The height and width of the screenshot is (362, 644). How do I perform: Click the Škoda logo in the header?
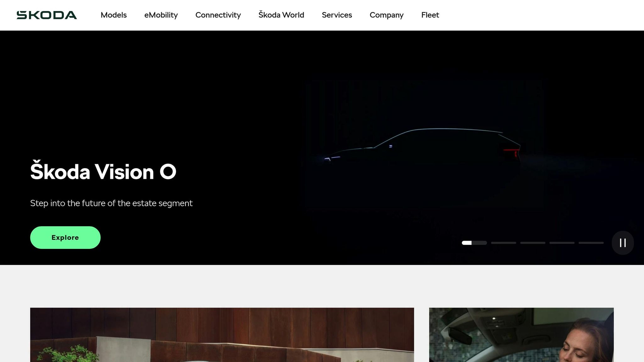[x=47, y=15]
